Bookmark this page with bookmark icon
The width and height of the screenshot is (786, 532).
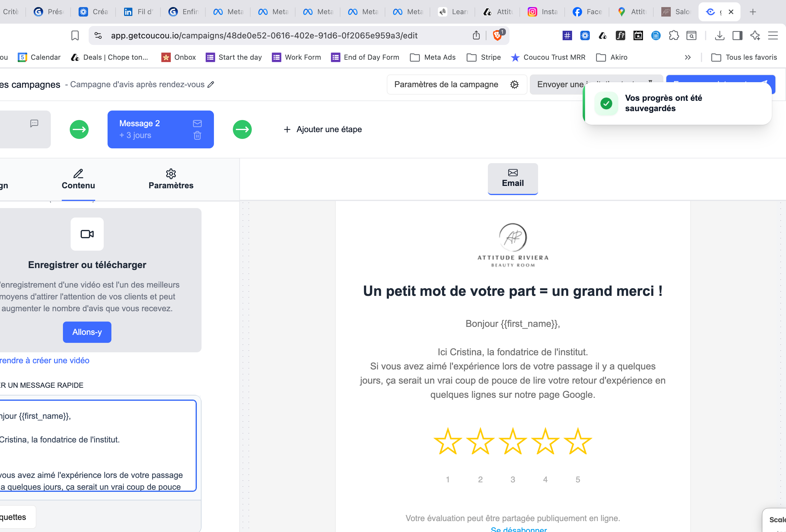point(75,35)
